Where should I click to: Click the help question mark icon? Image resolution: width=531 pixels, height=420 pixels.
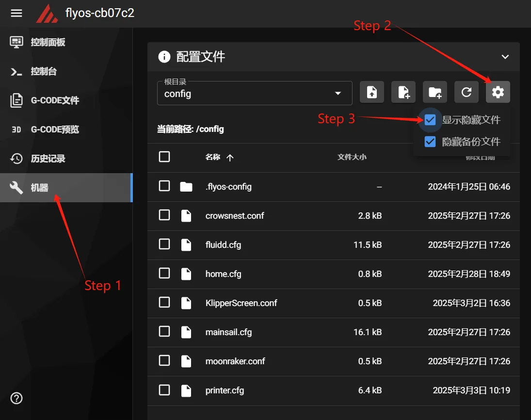(x=16, y=399)
